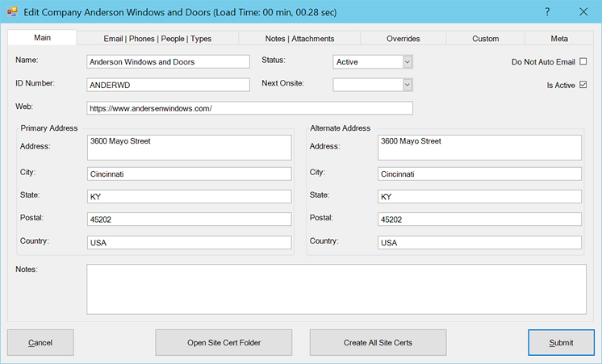Click Alternate Address State field

coord(479,197)
